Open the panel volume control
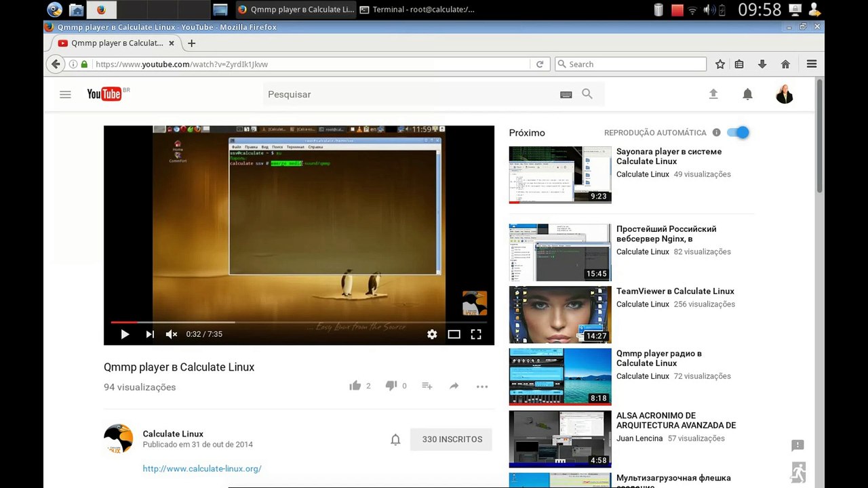Screen dimensions: 868x488 (x=710, y=9)
